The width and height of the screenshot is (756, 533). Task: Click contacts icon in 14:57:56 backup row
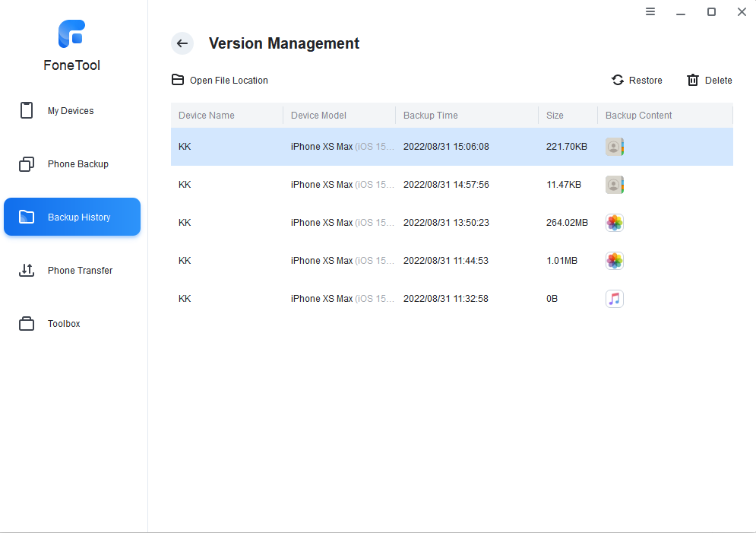(x=615, y=185)
